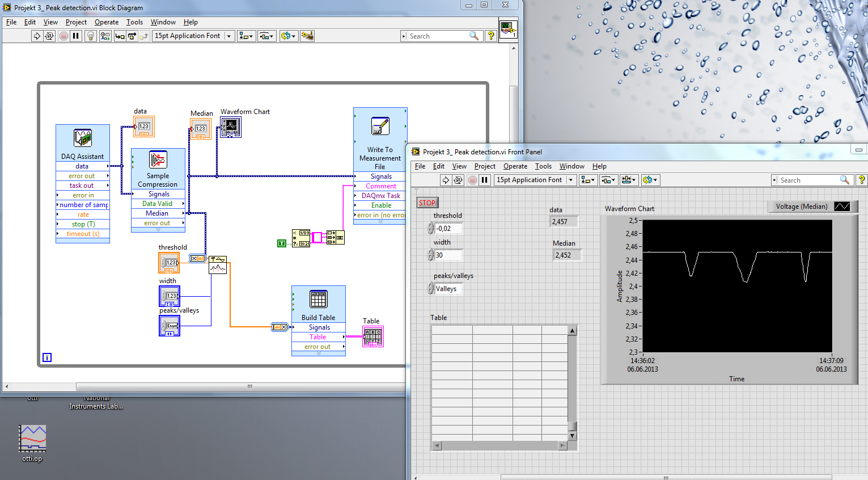Screen dimensions: 868x480
Task: Click Run arrow in Block Diagram toolbar
Action: 37,36
